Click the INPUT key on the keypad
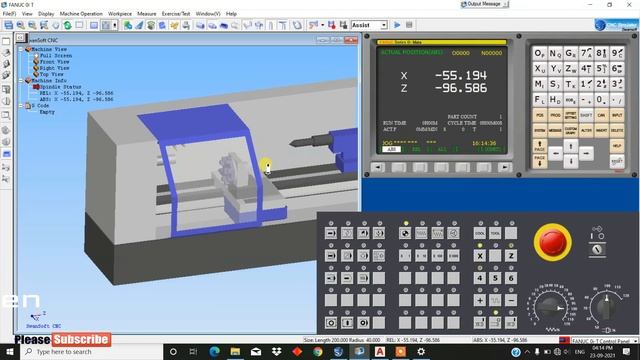 (x=617, y=116)
